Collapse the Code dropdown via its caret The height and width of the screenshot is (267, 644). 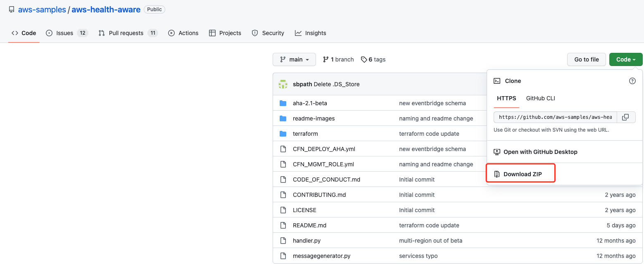tap(634, 59)
